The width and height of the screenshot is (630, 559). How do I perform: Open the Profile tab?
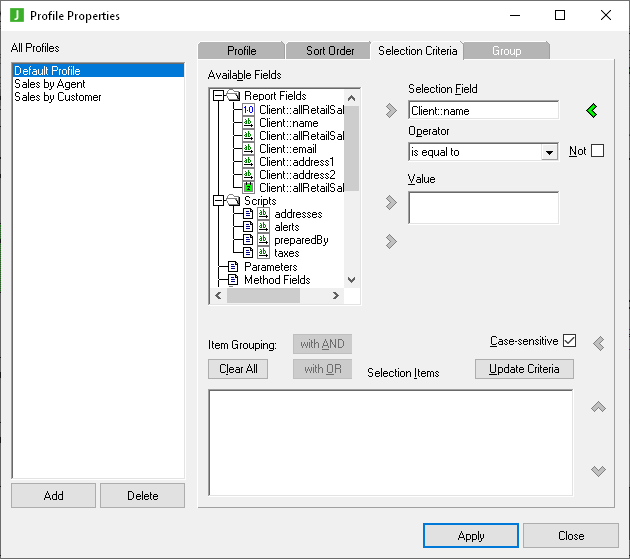(241, 51)
